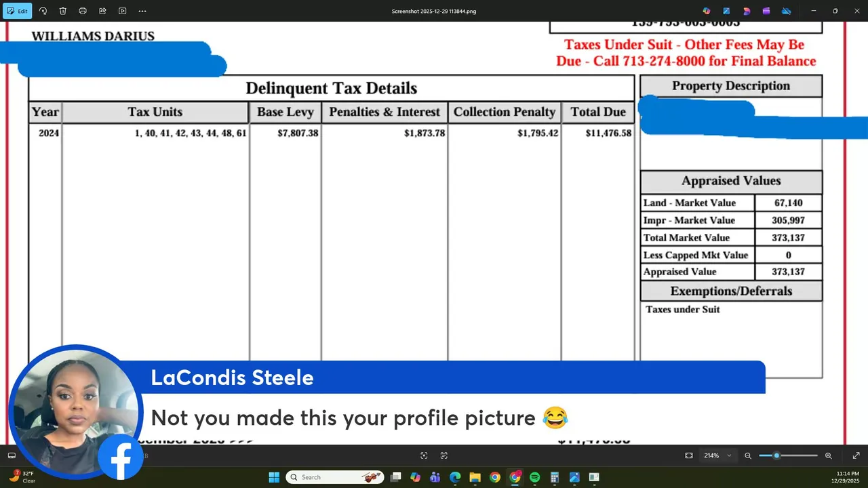The image size is (868, 488).
Task: Zoom in using the plus magnifier
Action: pos(828,455)
